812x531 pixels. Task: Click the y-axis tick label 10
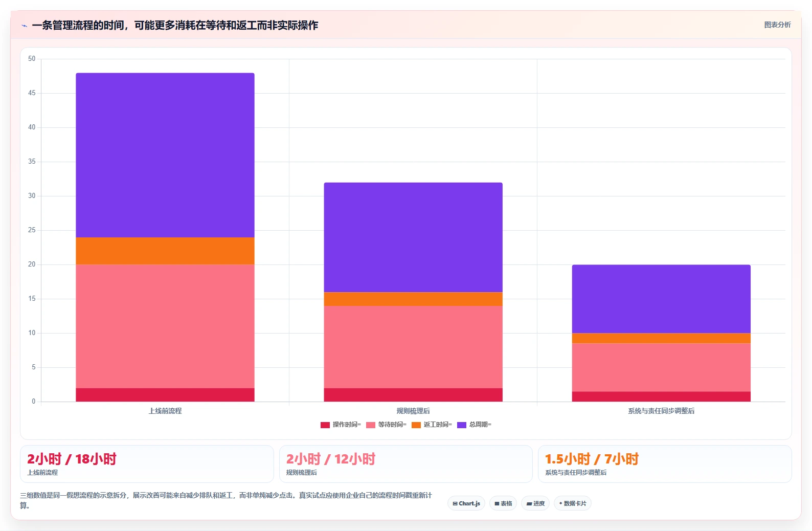tap(32, 333)
